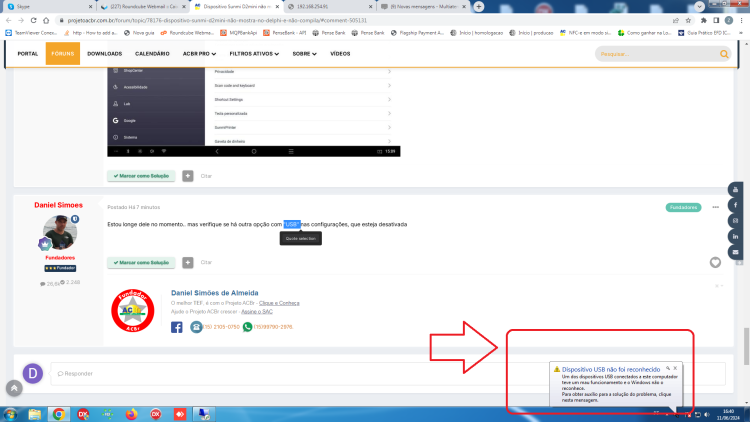Viewport: 750px width, 422px height.
Task: Open the PORTAL menu item
Action: (28, 54)
